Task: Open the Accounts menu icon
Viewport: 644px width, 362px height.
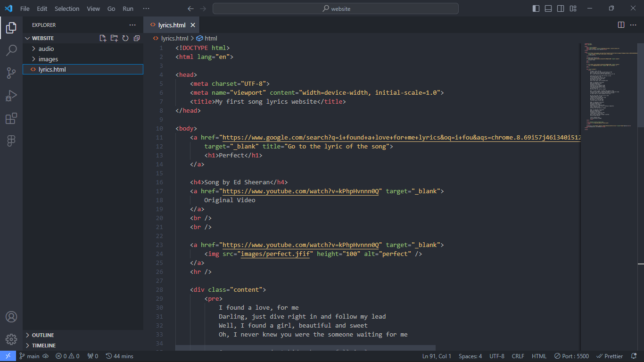Action: [x=11, y=317]
